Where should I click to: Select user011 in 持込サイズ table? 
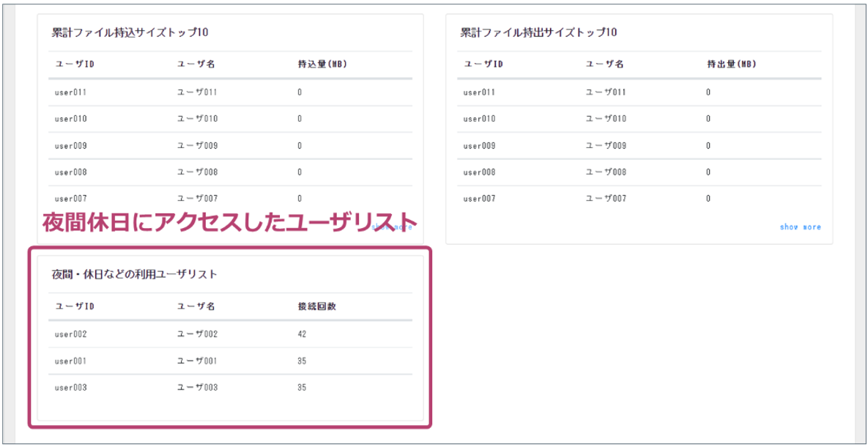tap(71, 92)
